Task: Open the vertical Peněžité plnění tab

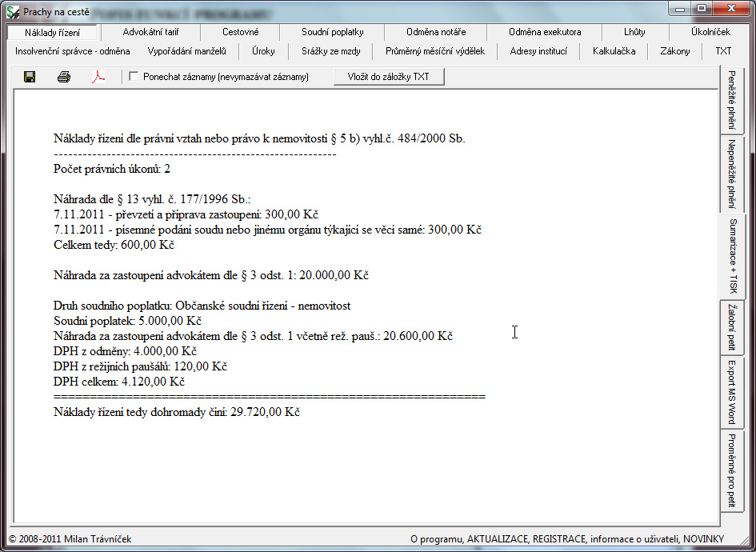Action: click(x=732, y=101)
